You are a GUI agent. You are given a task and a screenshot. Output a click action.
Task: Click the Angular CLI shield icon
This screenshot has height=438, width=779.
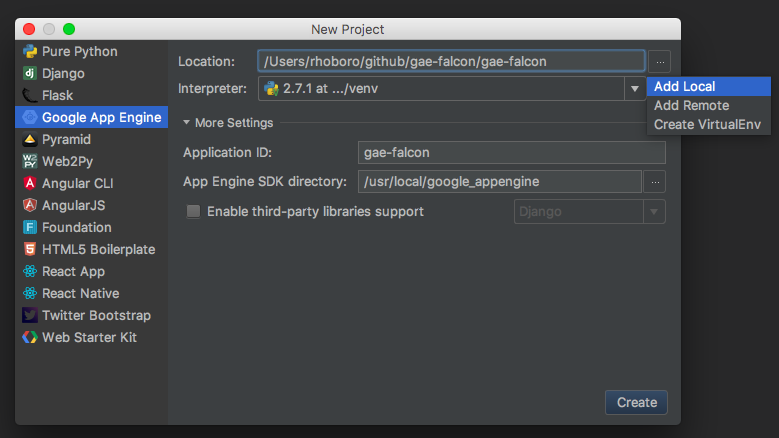coord(30,183)
